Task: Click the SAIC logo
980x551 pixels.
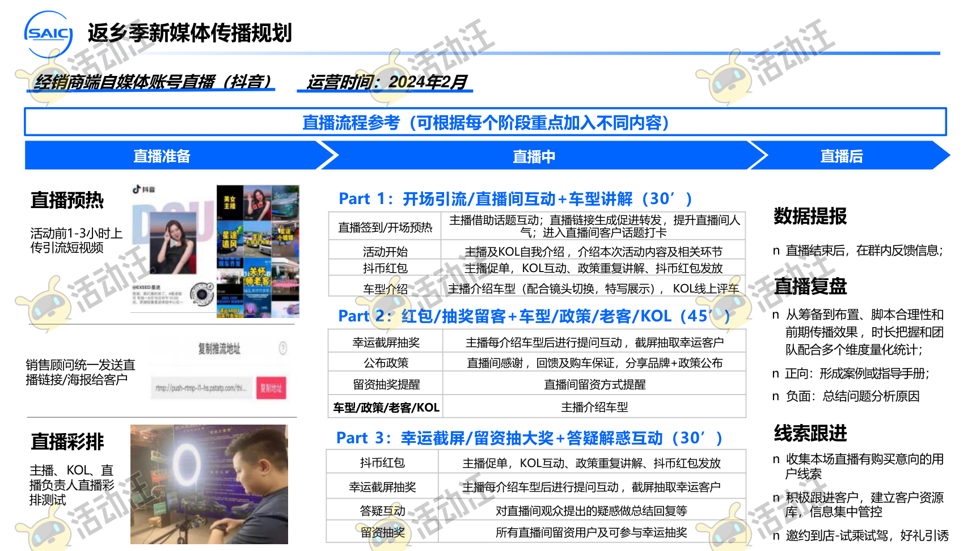Action: [49, 34]
